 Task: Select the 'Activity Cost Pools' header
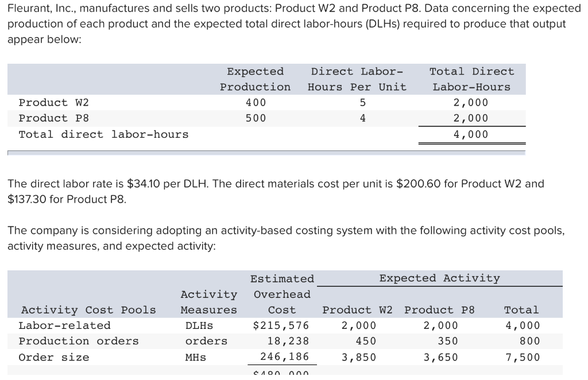tap(88, 310)
